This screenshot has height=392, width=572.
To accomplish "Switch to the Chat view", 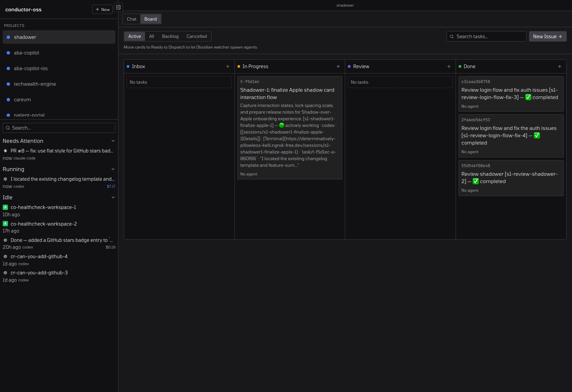I will 132,19.
